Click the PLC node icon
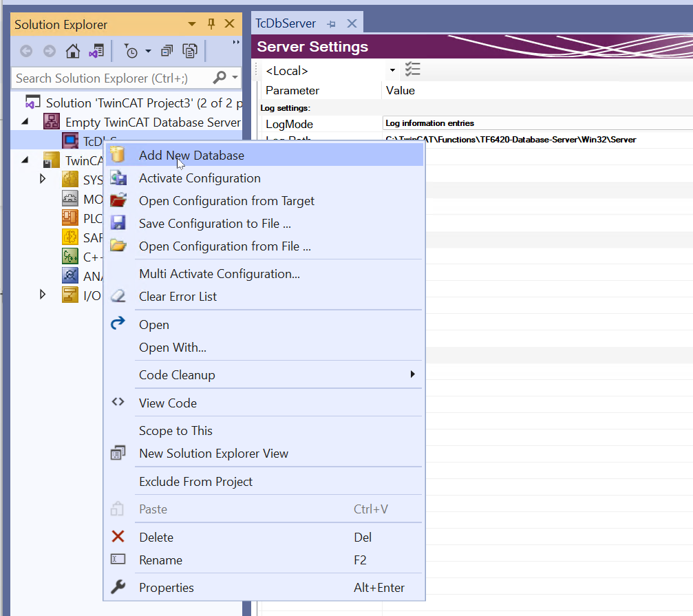The height and width of the screenshot is (616, 693). pyautogui.click(x=70, y=218)
